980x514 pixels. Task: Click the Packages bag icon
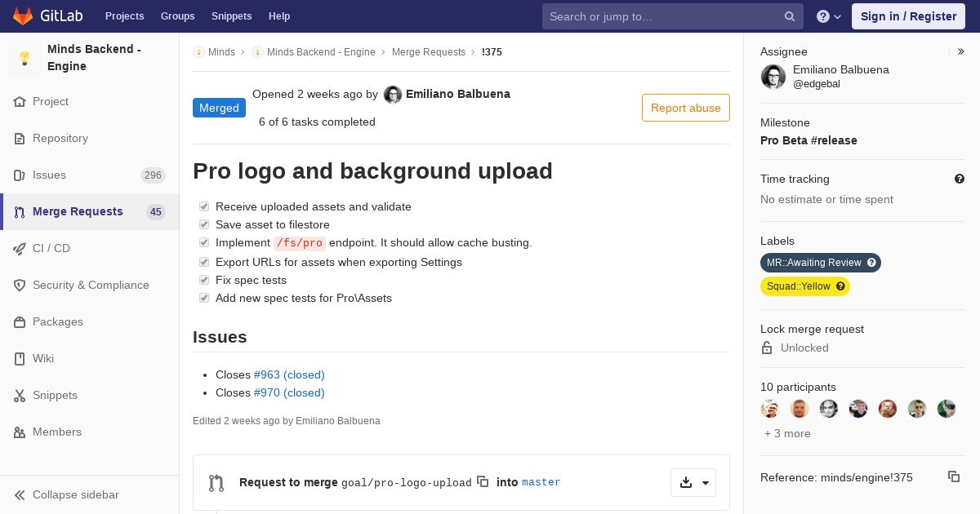click(x=20, y=322)
